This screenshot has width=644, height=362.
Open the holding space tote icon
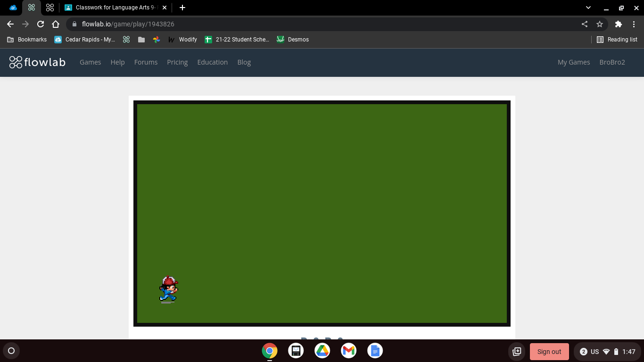click(517, 351)
